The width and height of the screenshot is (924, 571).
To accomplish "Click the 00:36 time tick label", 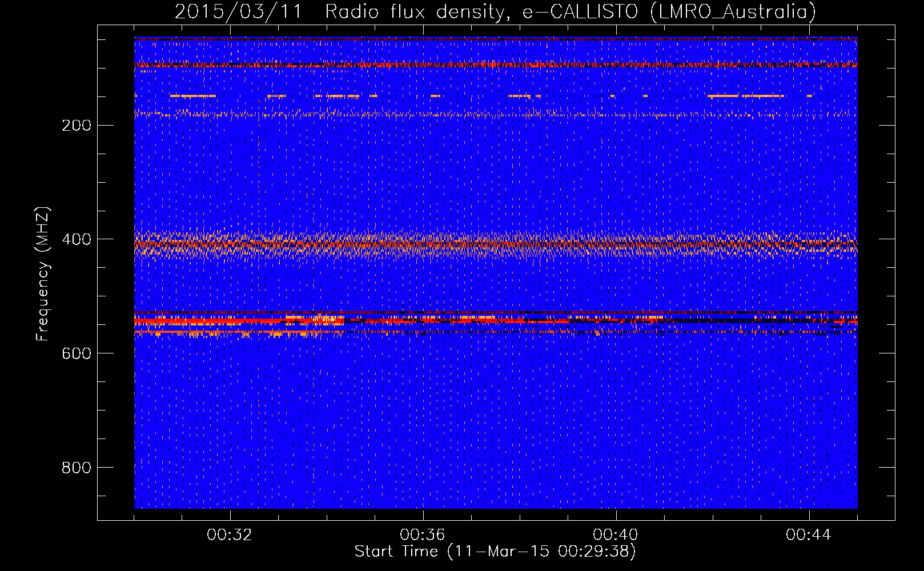I will click(423, 535).
